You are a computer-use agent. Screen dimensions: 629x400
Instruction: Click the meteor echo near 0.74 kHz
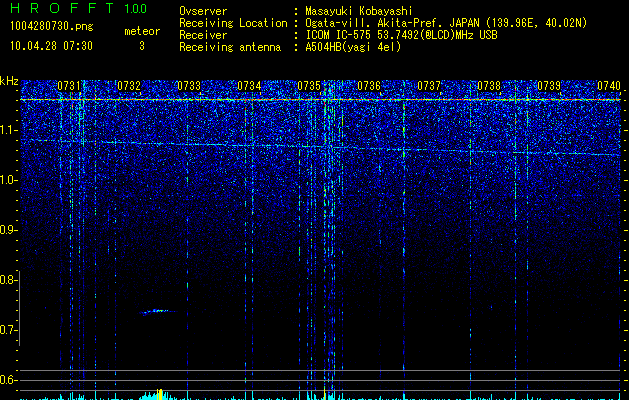(157, 311)
